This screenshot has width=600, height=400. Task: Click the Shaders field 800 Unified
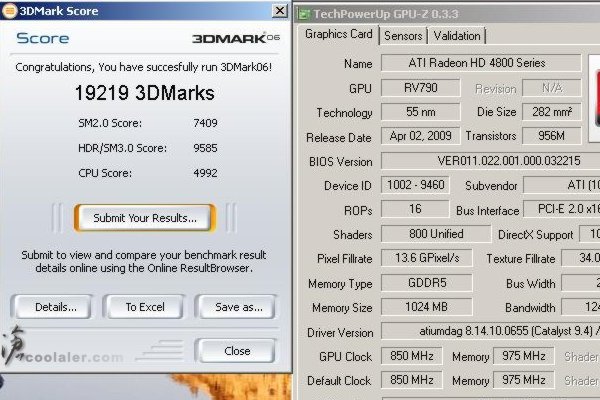pyautogui.click(x=436, y=234)
